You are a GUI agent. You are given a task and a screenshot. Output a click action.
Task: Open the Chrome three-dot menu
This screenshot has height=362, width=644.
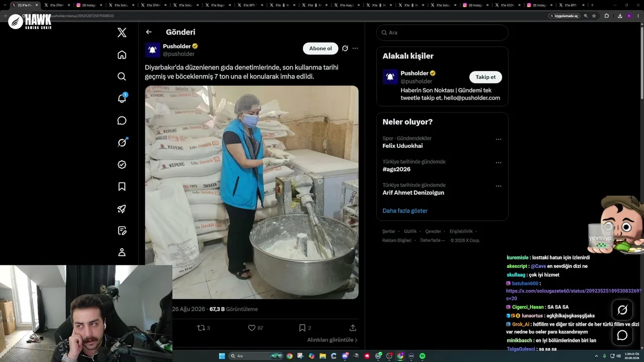point(637,16)
